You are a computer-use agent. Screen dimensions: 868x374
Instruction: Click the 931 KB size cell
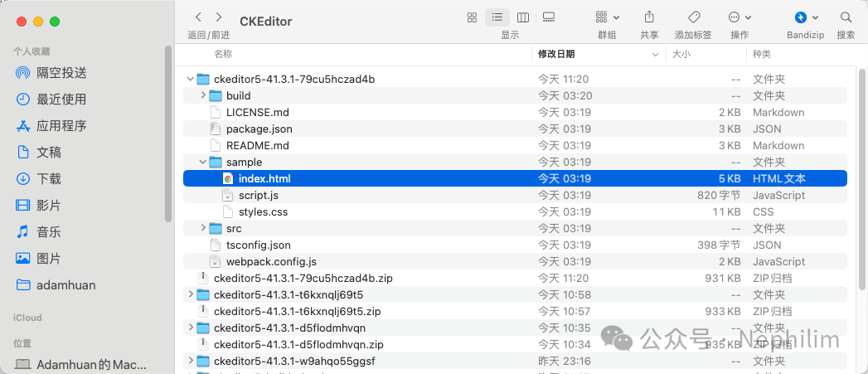pyautogui.click(x=722, y=278)
